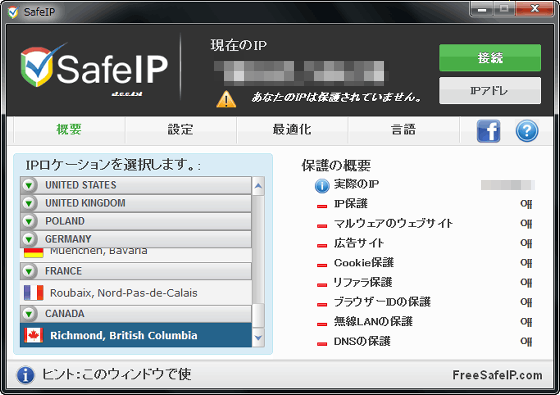This screenshot has height=395, width=560.
Task: Collapse the UNITED KINGDOM group arrow
Action: (x=29, y=203)
